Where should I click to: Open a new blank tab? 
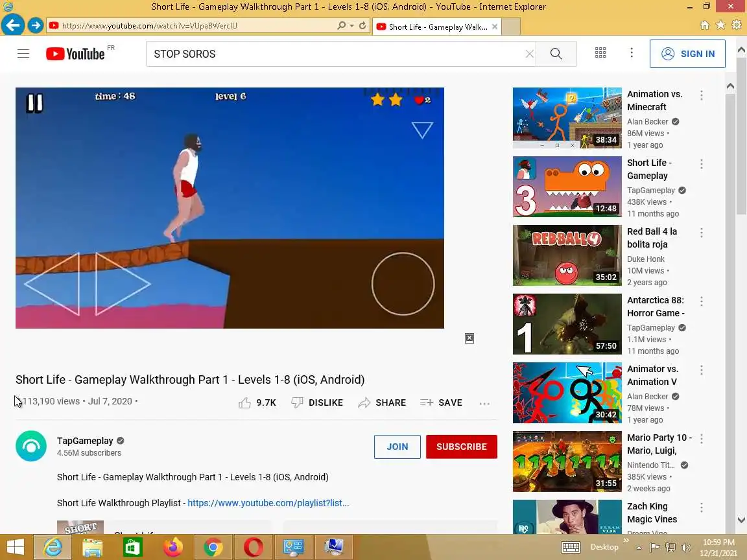pyautogui.click(x=511, y=27)
